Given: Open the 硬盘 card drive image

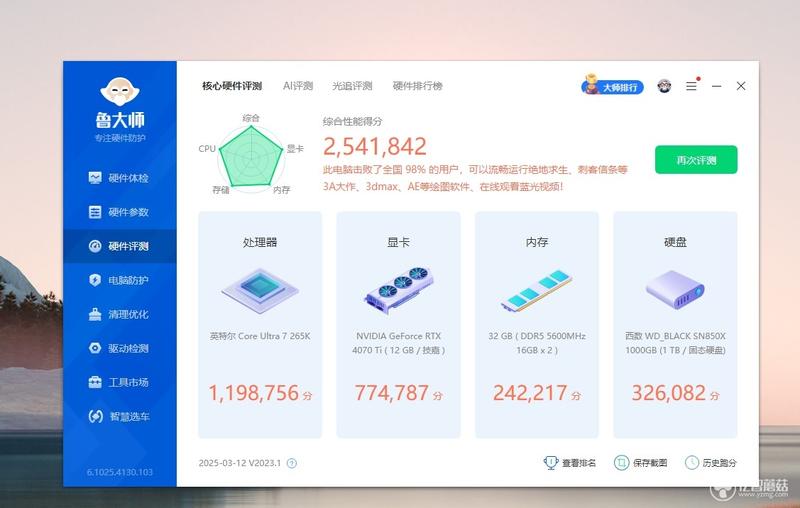Looking at the screenshot, I should 675,290.
